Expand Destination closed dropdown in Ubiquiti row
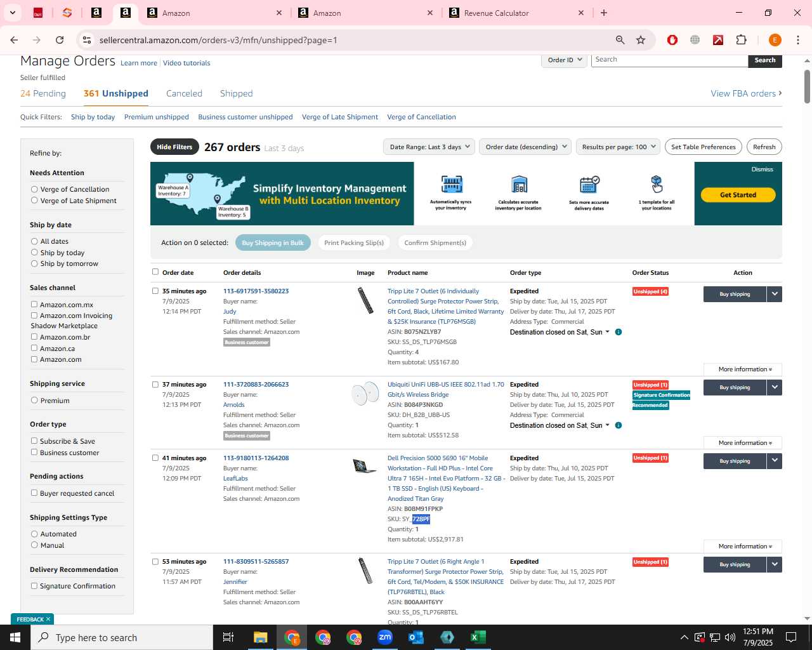Image resolution: width=812 pixels, height=650 pixels. click(607, 425)
